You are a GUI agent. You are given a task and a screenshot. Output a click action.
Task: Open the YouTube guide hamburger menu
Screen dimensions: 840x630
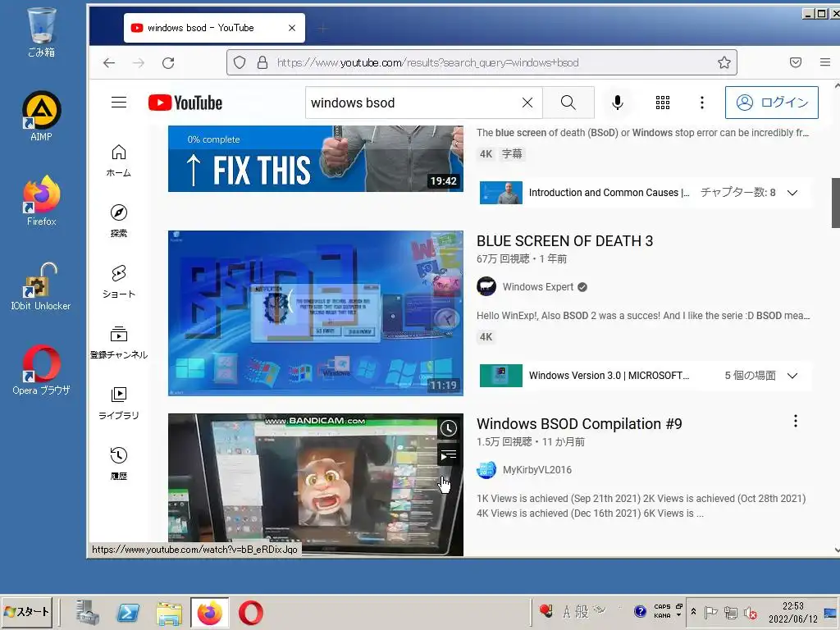(119, 103)
